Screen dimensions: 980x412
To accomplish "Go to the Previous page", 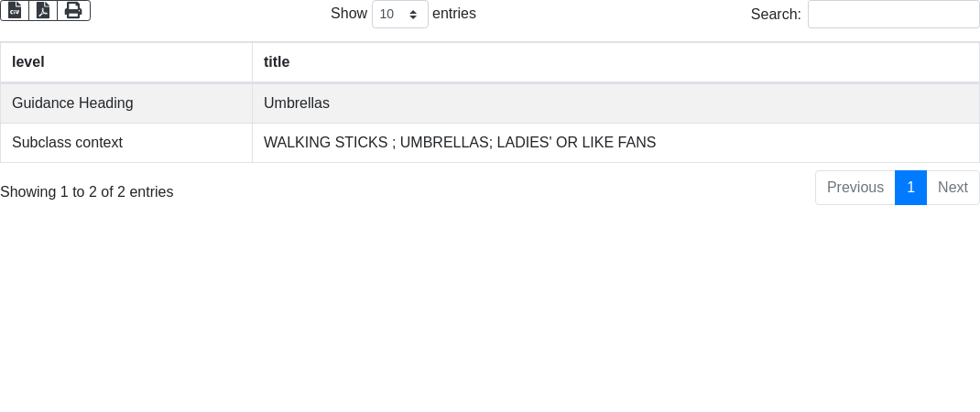I will (x=855, y=188).
